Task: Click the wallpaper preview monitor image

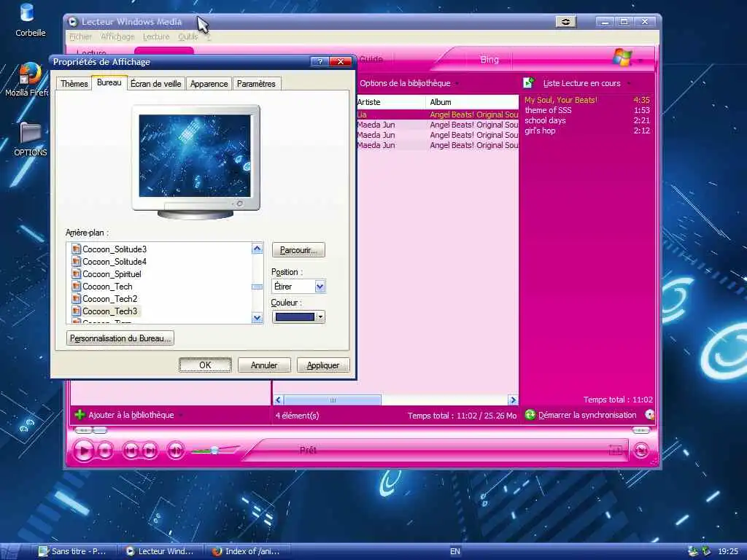Action: 196,162
